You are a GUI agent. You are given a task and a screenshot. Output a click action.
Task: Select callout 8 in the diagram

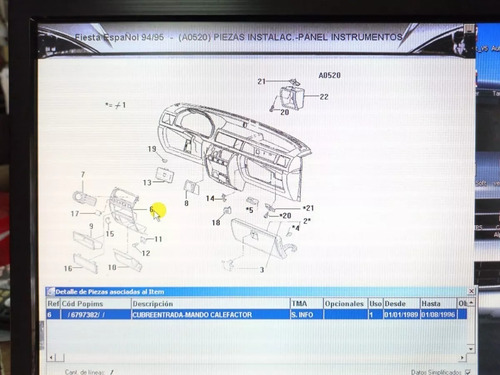point(186,203)
